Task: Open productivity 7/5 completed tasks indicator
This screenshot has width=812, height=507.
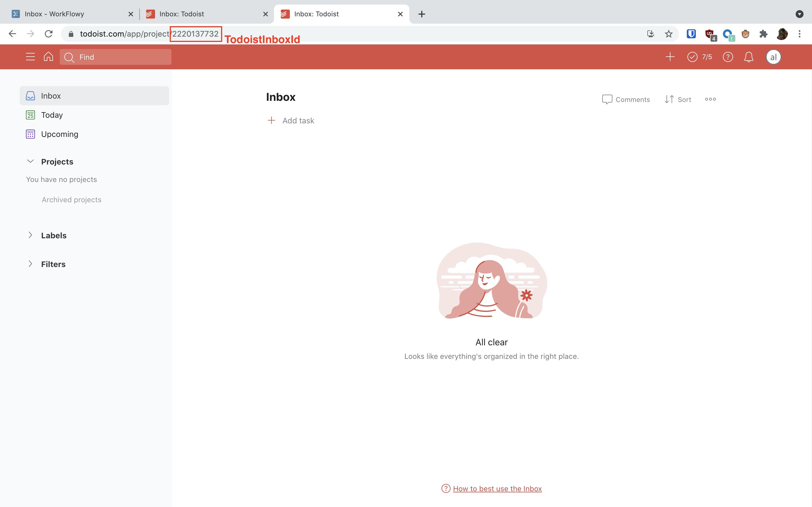Action: [x=700, y=57]
